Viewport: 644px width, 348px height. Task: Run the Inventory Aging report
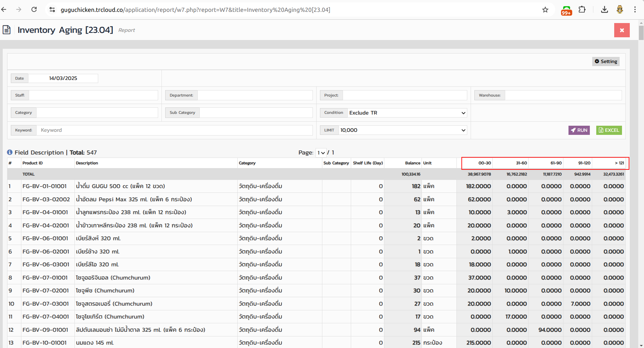coord(579,130)
